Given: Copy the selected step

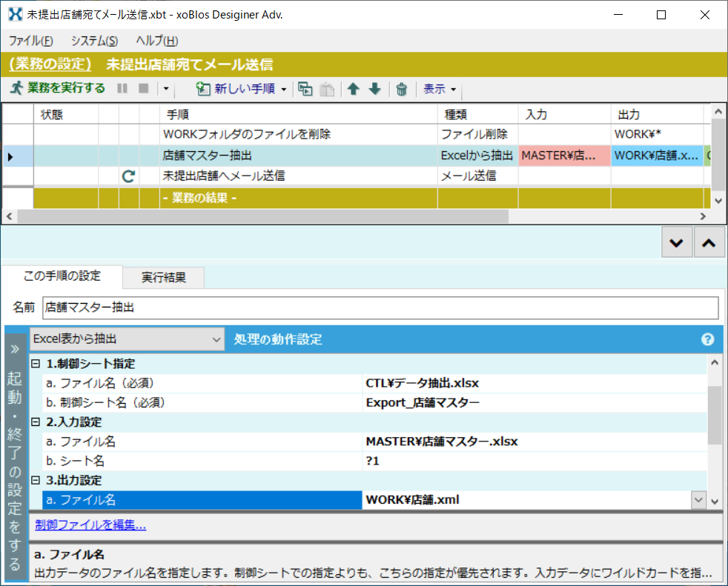Looking at the screenshot, I should pyautogui.click(x=305, y=89).
